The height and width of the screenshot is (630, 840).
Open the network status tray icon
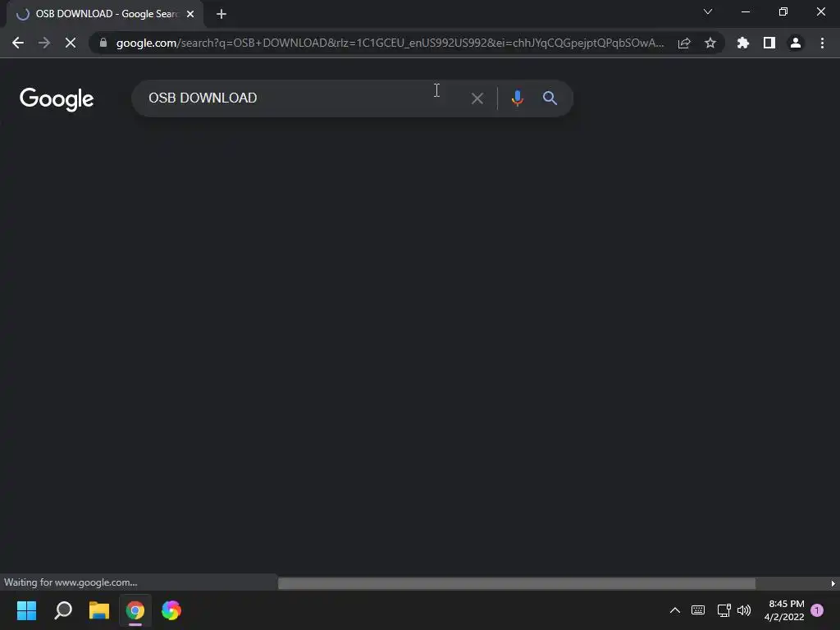click(x=724, y=610)
